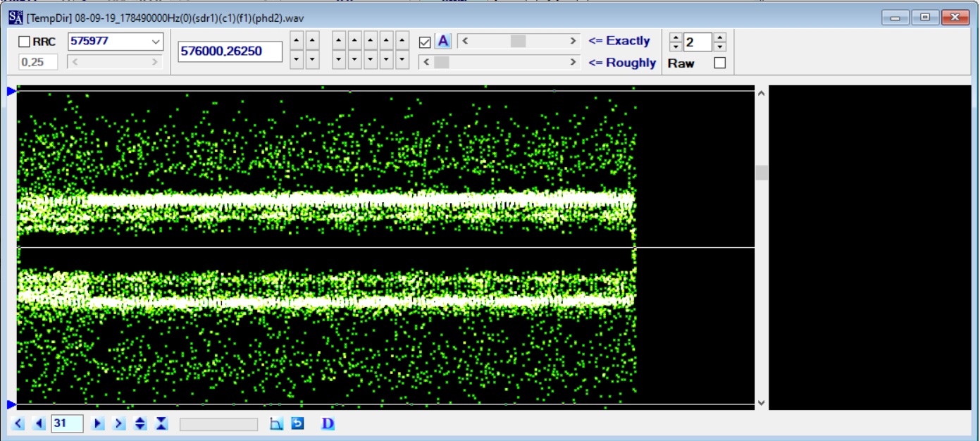Click left arrow of the Roughly slider
Viewport: 980px width, 441px height.
pos(426,63)
